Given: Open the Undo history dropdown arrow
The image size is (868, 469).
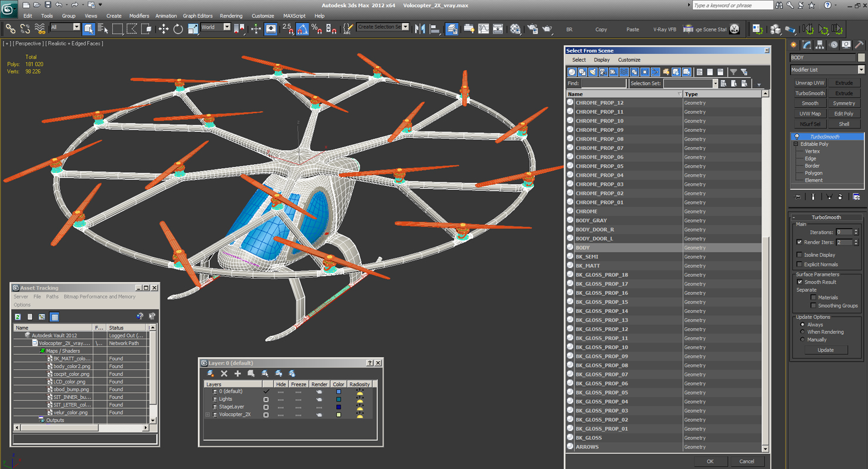Looking at the screenshot, I should pos(66,5).
